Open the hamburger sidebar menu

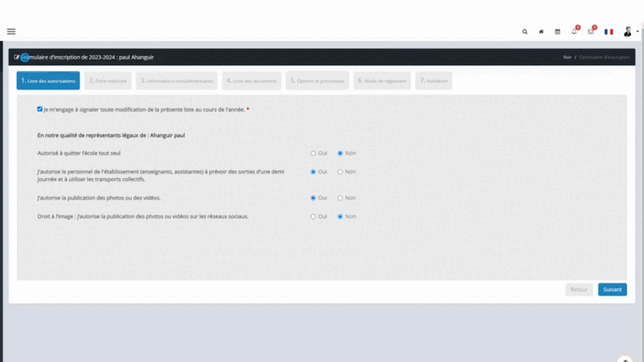[x=11, y=32]
